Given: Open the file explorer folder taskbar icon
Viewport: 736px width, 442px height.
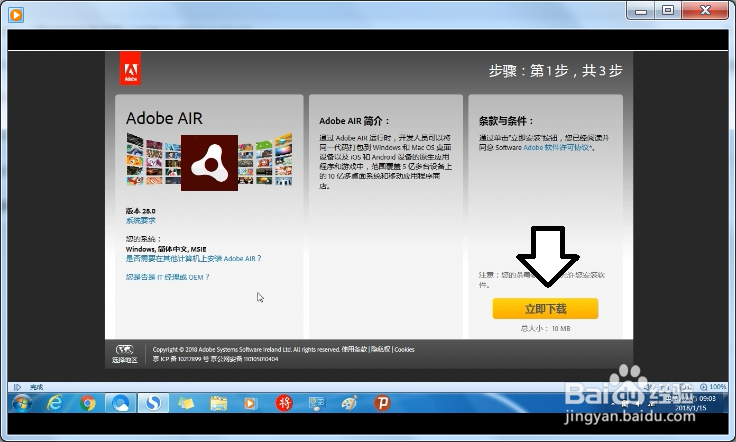Looking at the screenshot, I should pos(218,403).
